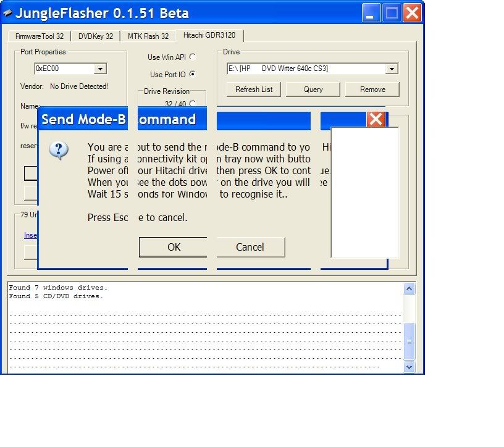The width and height of the screenshot is (504, 447).
Task: Select the Hitachi GDR3120 tab
Action: pos(209,35)
